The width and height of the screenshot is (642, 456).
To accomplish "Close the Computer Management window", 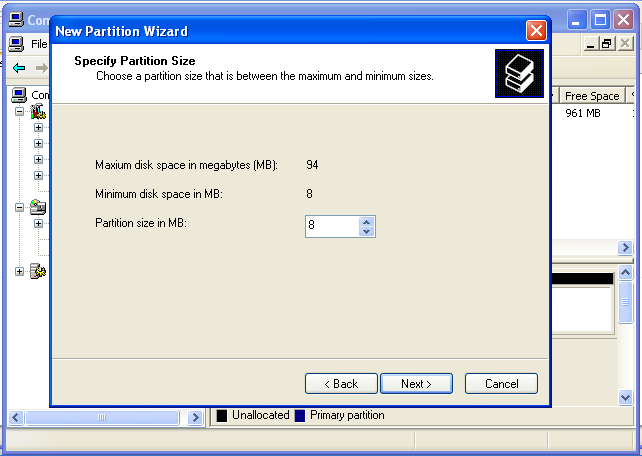I will pos(623,19).
